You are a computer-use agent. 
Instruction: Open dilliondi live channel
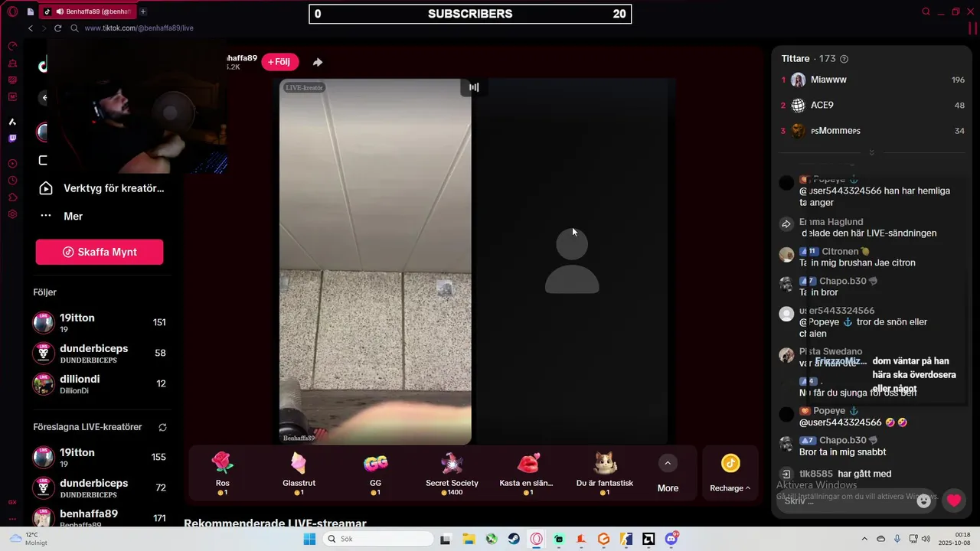(x=100, y=383)
